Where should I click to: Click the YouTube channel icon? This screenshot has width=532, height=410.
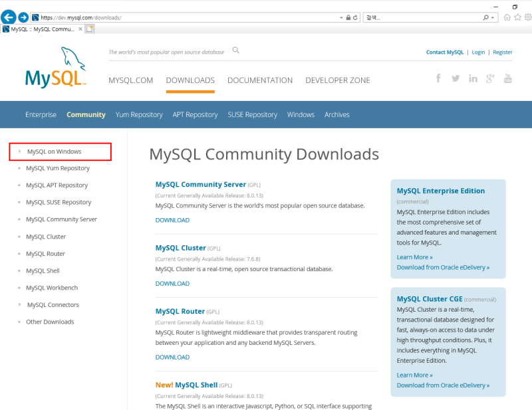507,78
